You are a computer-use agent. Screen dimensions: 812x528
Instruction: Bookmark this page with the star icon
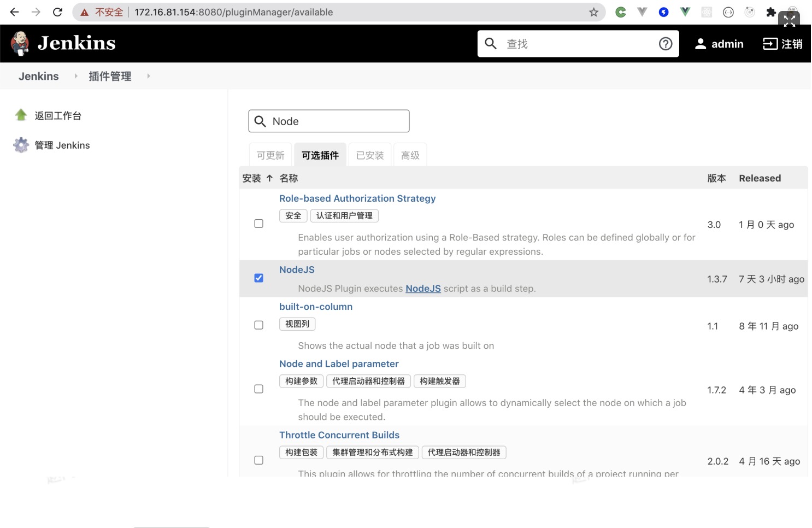593,12
